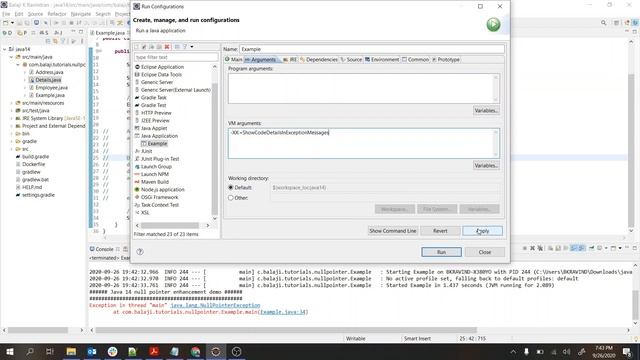The height and width of the screenshot is (360, 640).
Task: Collapse the com.balaji.tutorials package node
Action: pyautogui.click(x=18, y=65)
